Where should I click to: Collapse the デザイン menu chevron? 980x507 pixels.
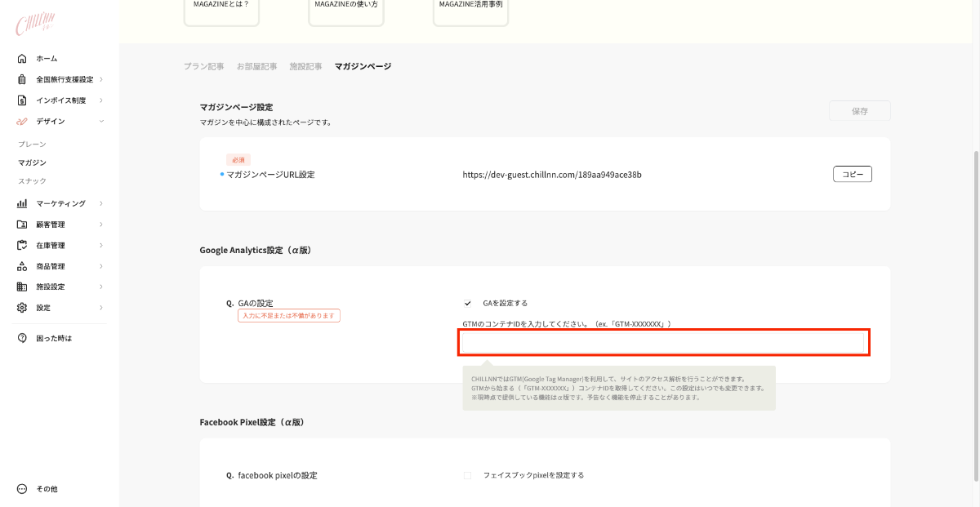[x=101, y=121]
